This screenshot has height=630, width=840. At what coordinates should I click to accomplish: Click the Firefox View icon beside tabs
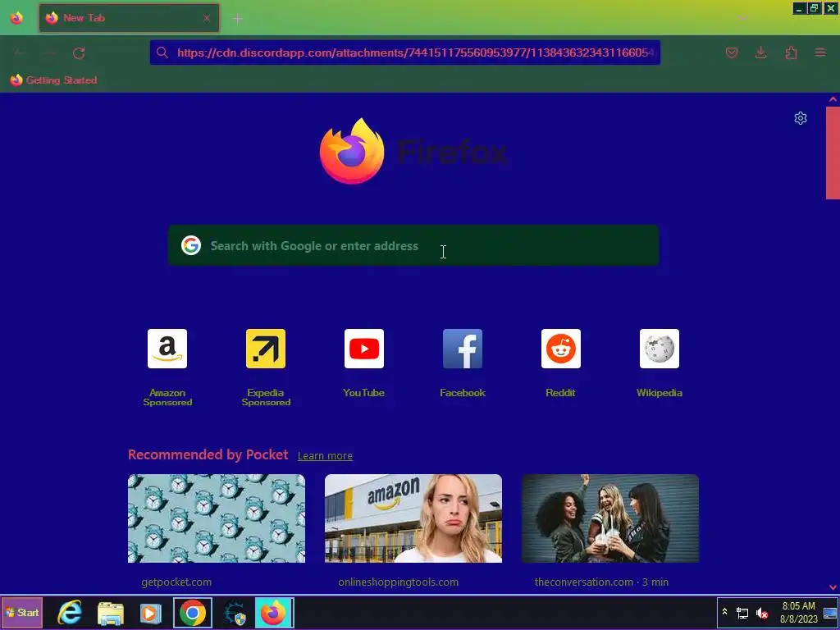point(16,18)
